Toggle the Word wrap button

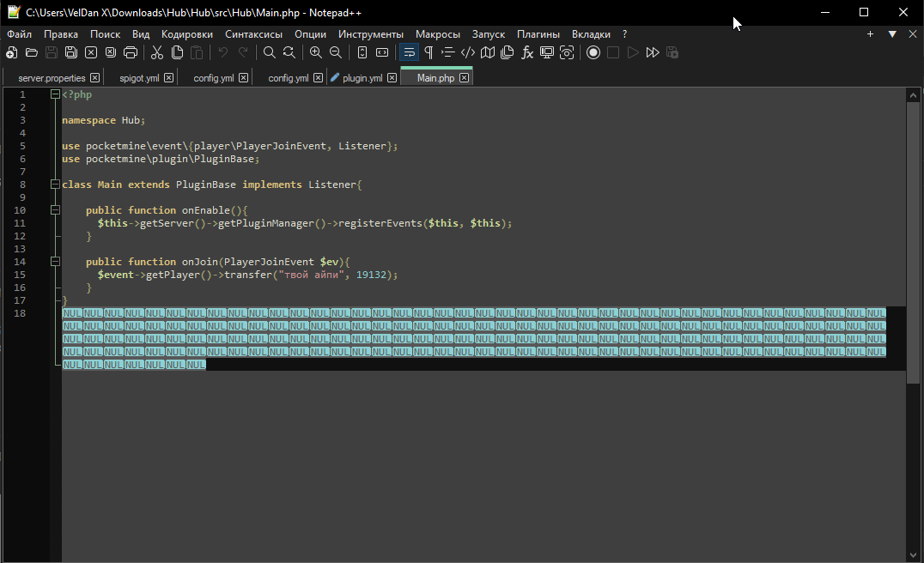click(x=409, y=52)
